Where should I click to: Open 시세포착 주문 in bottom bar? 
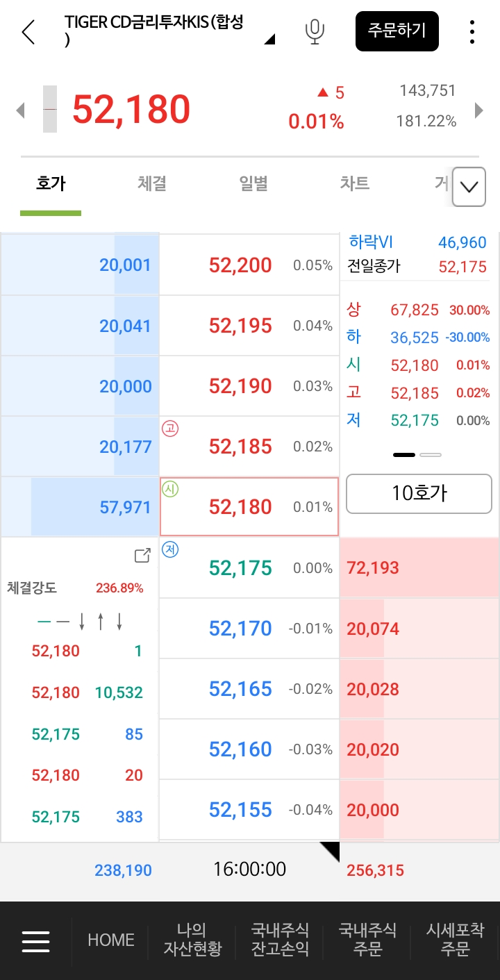coord(455,940)
